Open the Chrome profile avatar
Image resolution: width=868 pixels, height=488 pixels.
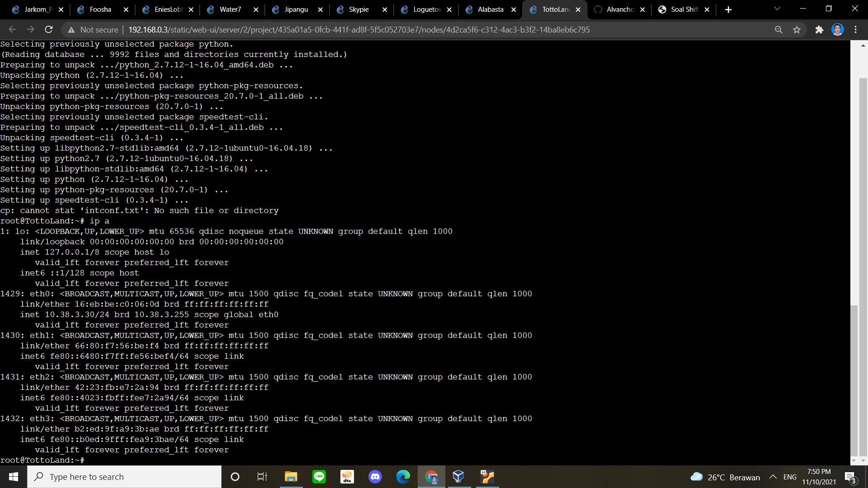pos(838,30)
